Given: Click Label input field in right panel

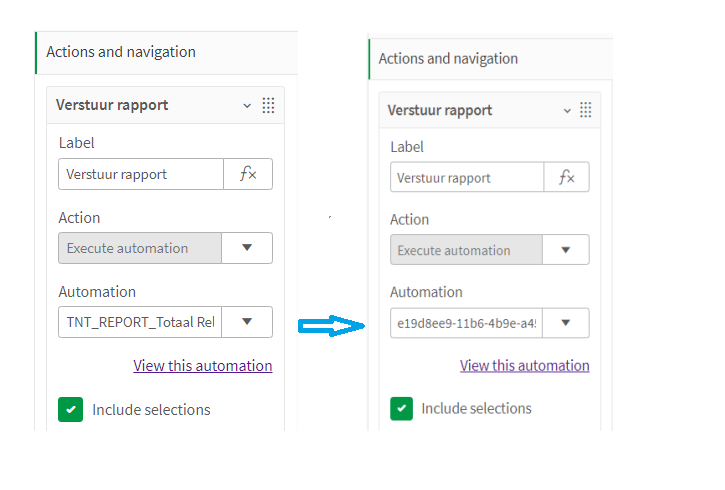Looking at the screenshot, I should coord(466,178).
